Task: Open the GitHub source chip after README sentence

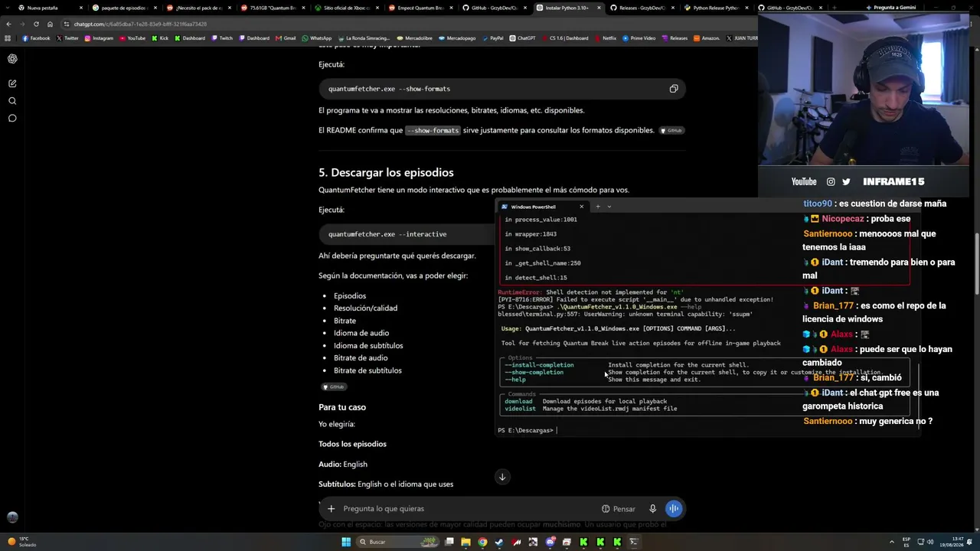Action: [x=671, y=131]
